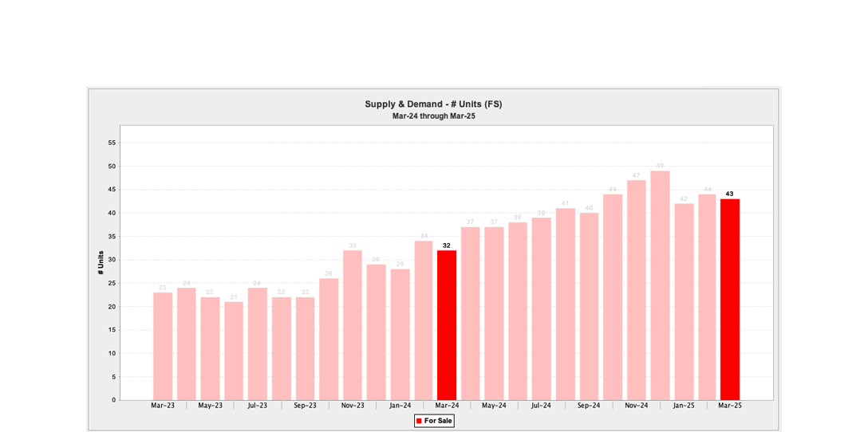Select the Mar-23 bar showing 23 units
Viewport: 868px width, 432px height.
pos(163,346)
